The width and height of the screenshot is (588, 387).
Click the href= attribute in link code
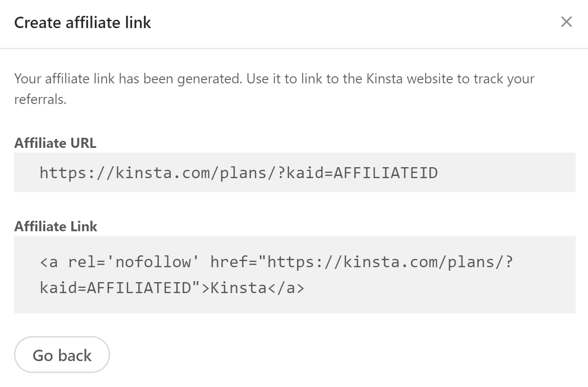point(233,262)
